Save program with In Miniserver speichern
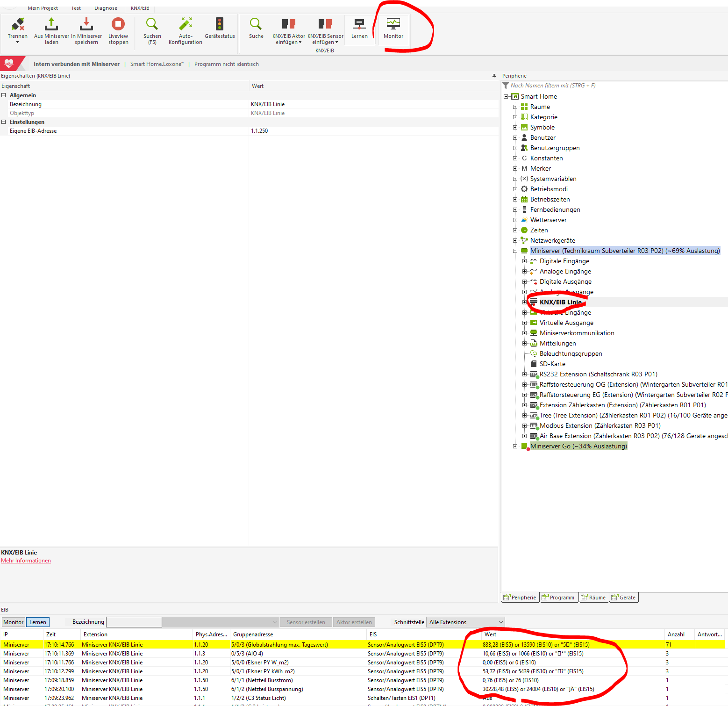728x706 pixels. [x=86, y=31]
